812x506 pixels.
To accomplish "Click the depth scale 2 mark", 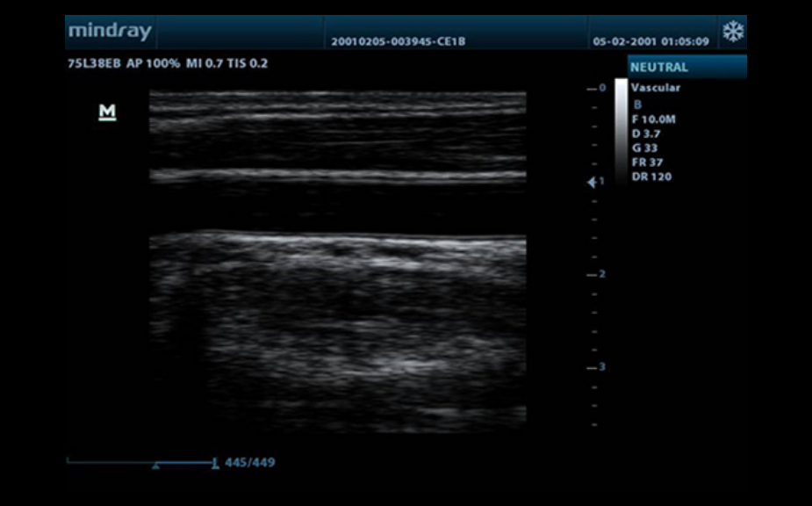I will click(597, 274).
